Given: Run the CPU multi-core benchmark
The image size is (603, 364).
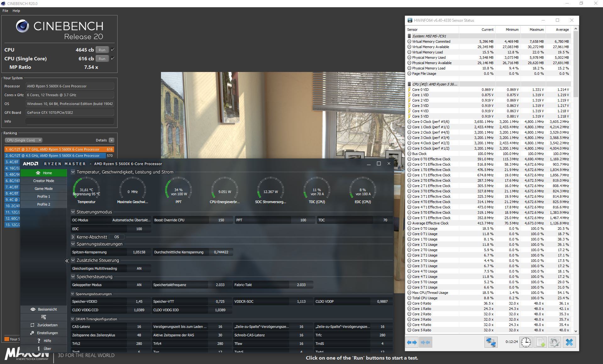Looking at the screenshot, I should pos(102,50).
